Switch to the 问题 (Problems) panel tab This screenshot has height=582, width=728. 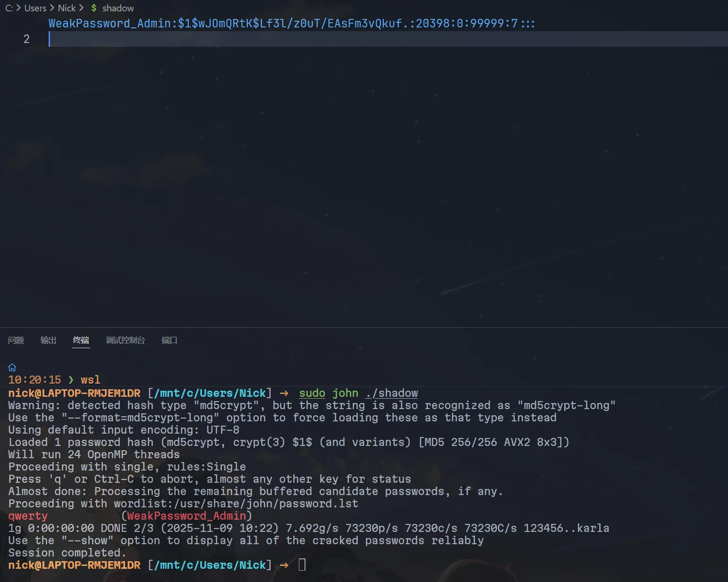(16, 340)
